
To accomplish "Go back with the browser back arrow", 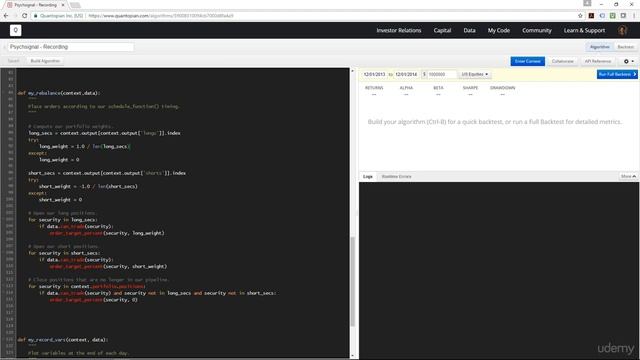I will tap(6, 16).
